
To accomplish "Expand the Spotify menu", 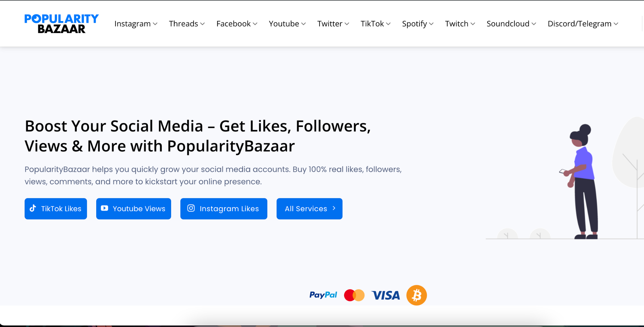I will (418, 24).
